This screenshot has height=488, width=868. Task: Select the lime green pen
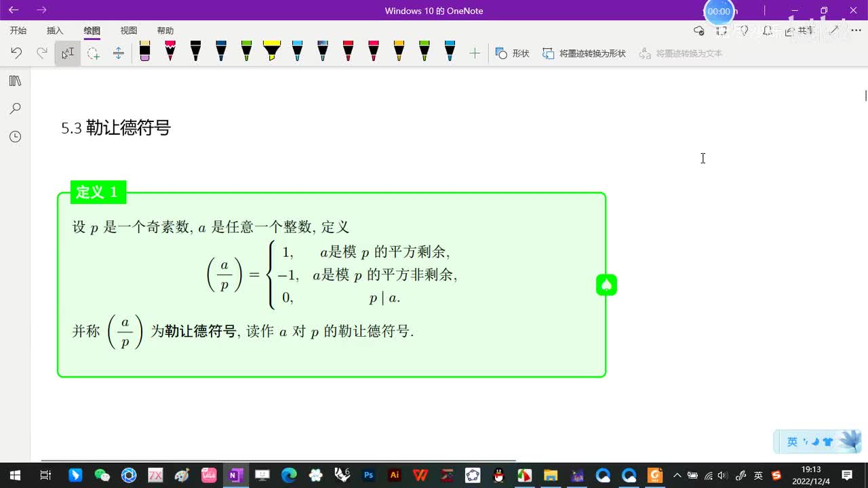pos(425,52)
